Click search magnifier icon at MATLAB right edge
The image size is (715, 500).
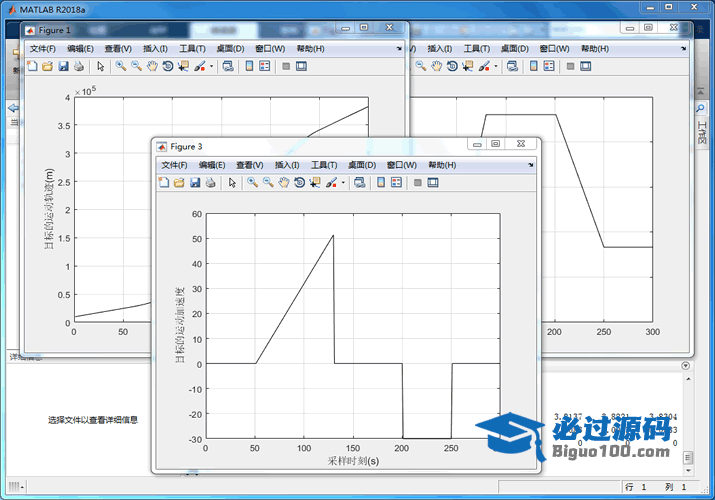coord(700,108)
